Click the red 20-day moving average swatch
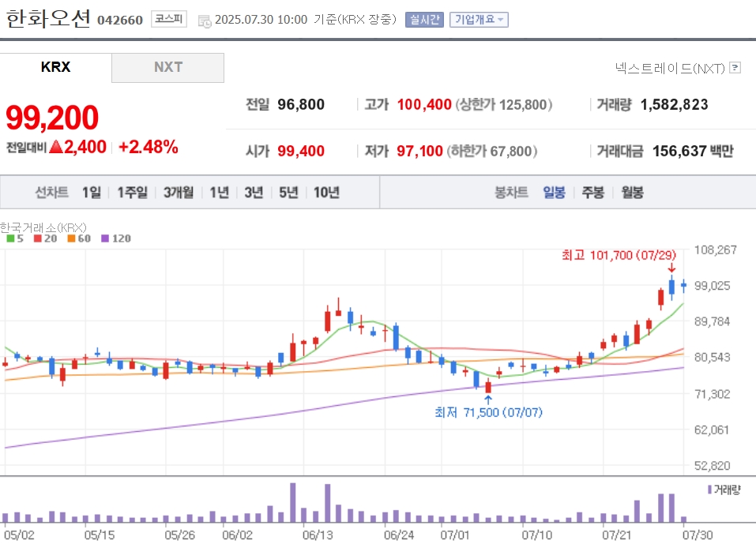The width and height of the screenshot is (756, 559). click(x=37, y=238)
